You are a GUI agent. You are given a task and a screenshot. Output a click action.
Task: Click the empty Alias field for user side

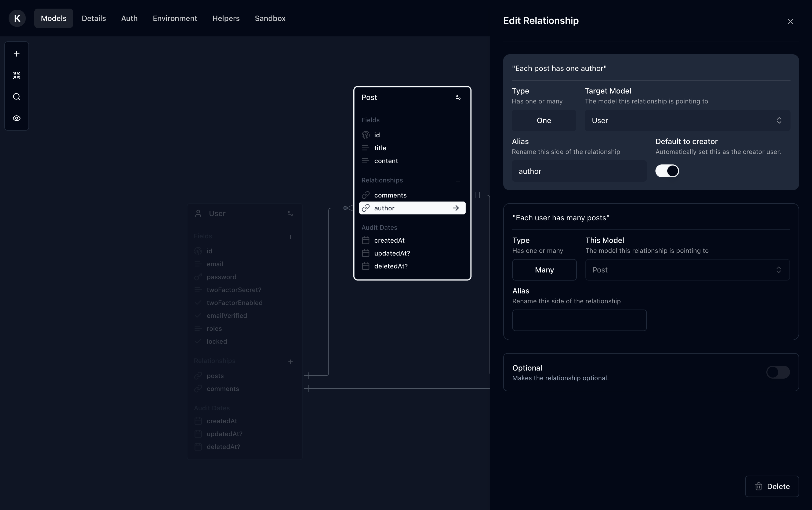coord(579,320)
